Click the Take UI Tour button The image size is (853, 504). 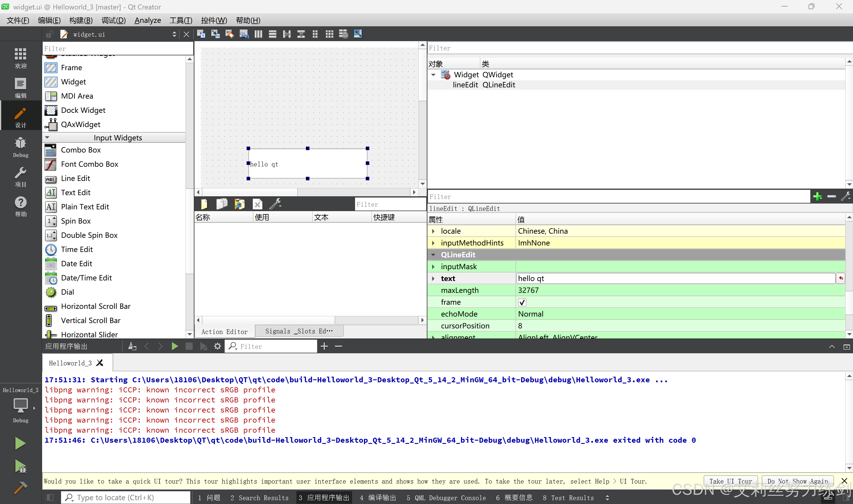click(730, 481)
